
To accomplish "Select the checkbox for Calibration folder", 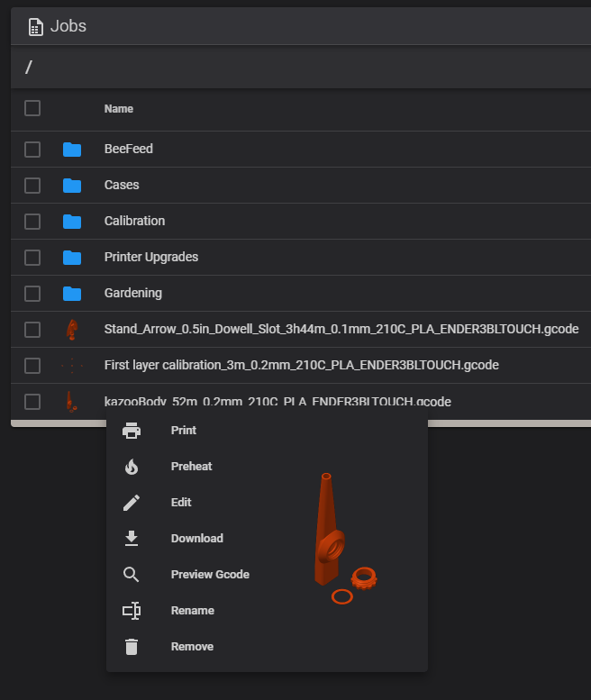I will pos(32,222).
